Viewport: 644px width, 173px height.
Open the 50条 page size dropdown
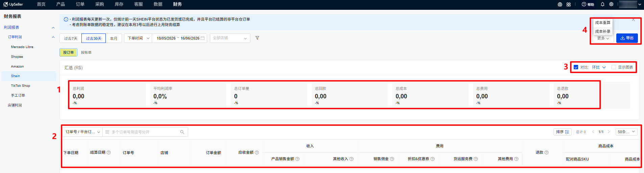click(x=626, y=132)
